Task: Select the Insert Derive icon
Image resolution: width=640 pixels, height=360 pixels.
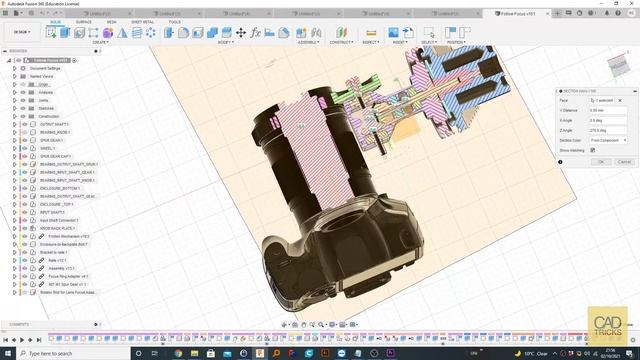Action: coord(408,32)
